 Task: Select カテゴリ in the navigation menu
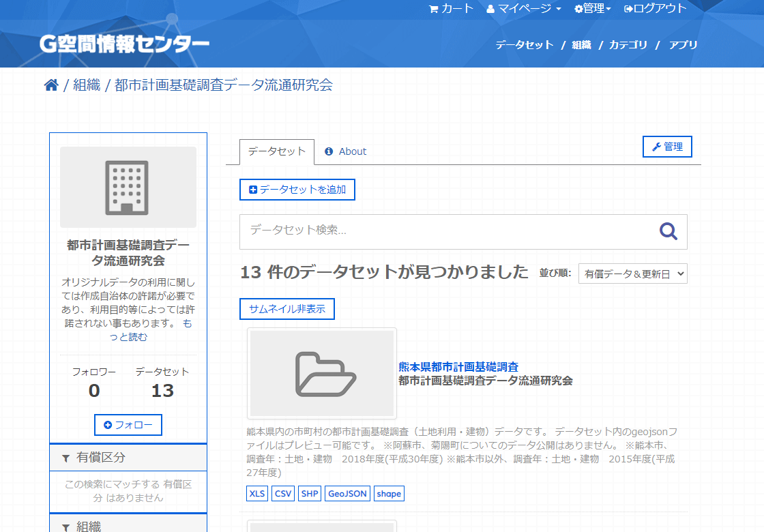coord(628,45)
